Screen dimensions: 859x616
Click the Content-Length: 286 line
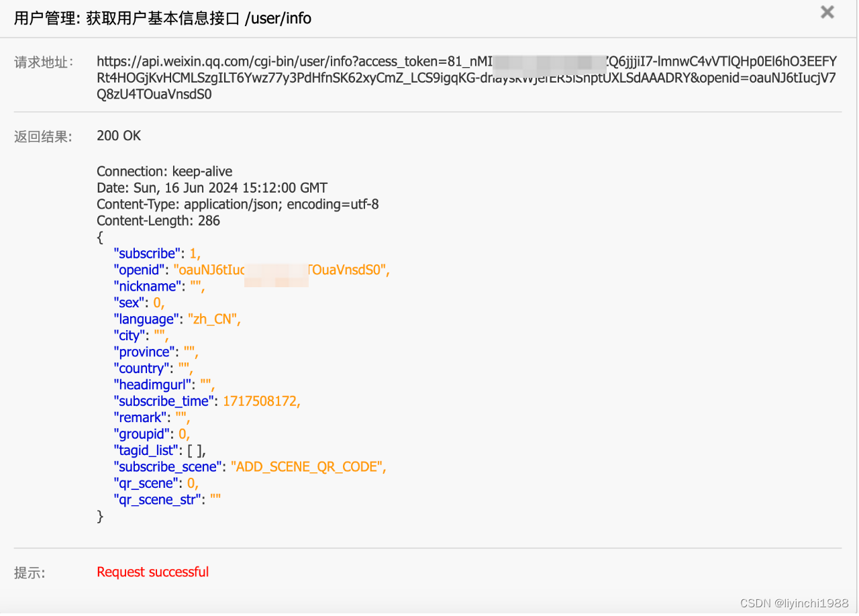pyautogui.click(x=158, y=221)
